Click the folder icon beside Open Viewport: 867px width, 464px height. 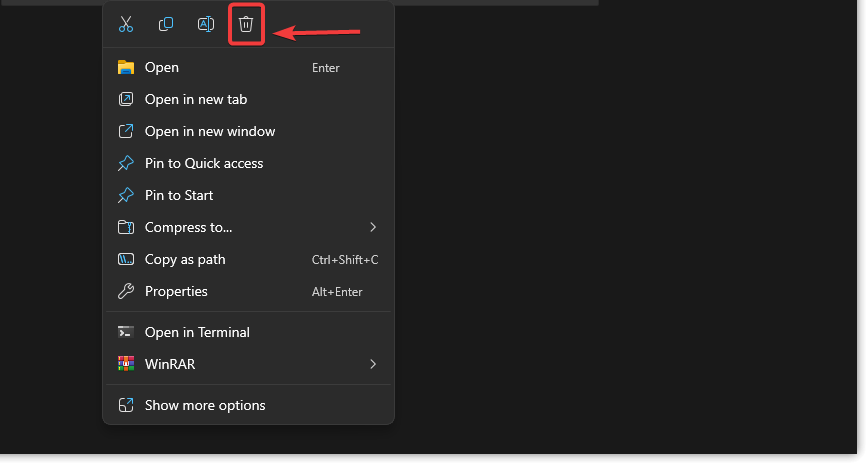126,68
